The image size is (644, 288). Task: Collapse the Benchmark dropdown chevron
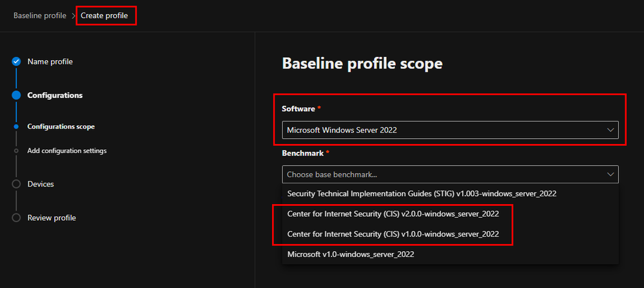click(610, 174)
